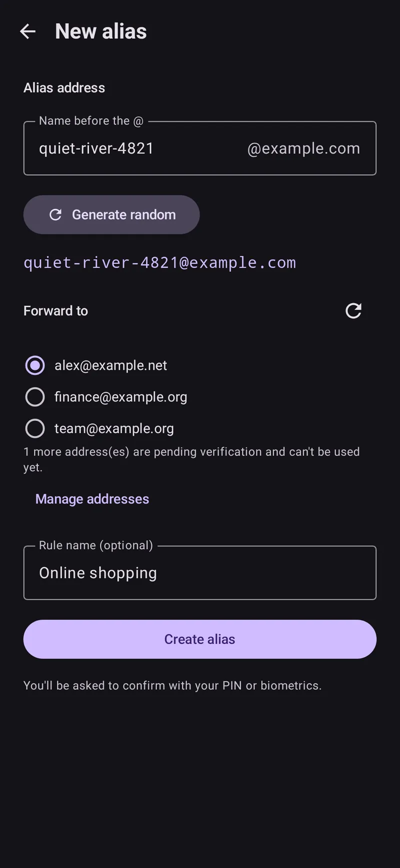Tap the back arrow icon
Image resolution: width=400 pixels, height=868 pixels.
pyautogui.click(x=27, y=32)
